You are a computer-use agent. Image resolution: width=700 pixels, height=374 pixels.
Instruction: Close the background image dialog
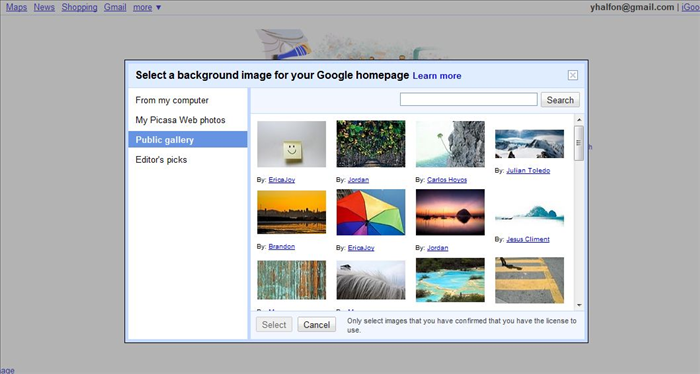point(573,75)
